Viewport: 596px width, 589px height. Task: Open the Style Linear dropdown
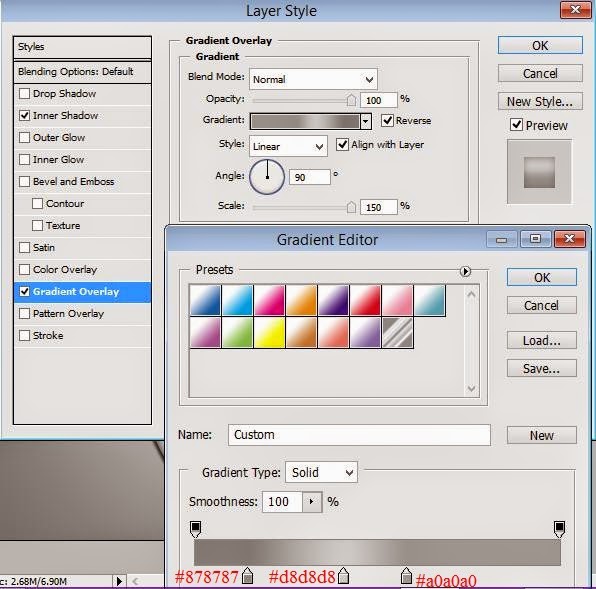point(288,146)
